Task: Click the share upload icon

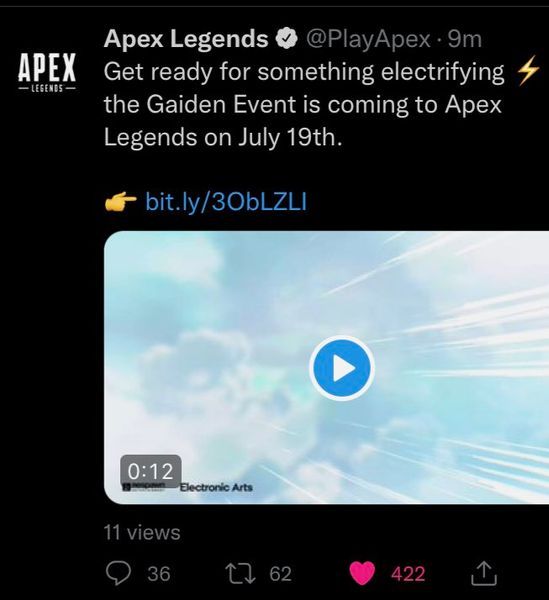Action: click(x=484, y=573)
